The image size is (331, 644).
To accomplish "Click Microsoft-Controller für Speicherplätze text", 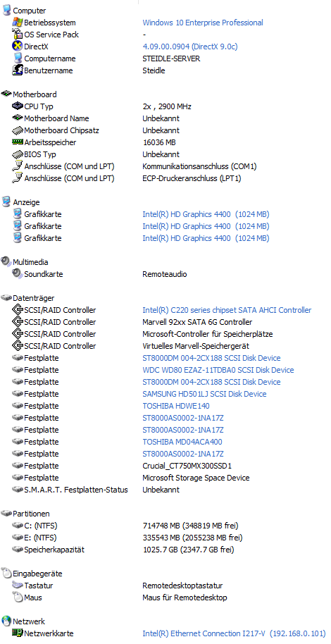I will pos(207,334).
